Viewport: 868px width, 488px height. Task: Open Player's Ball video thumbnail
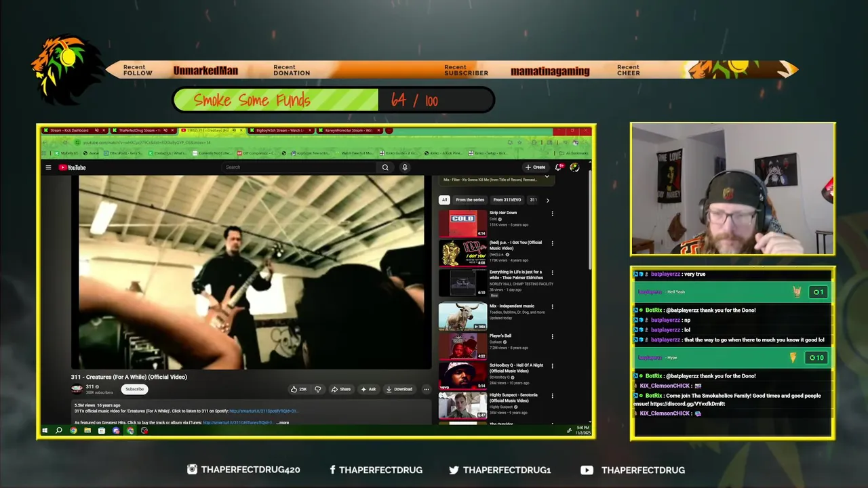[x=462, y=346]
